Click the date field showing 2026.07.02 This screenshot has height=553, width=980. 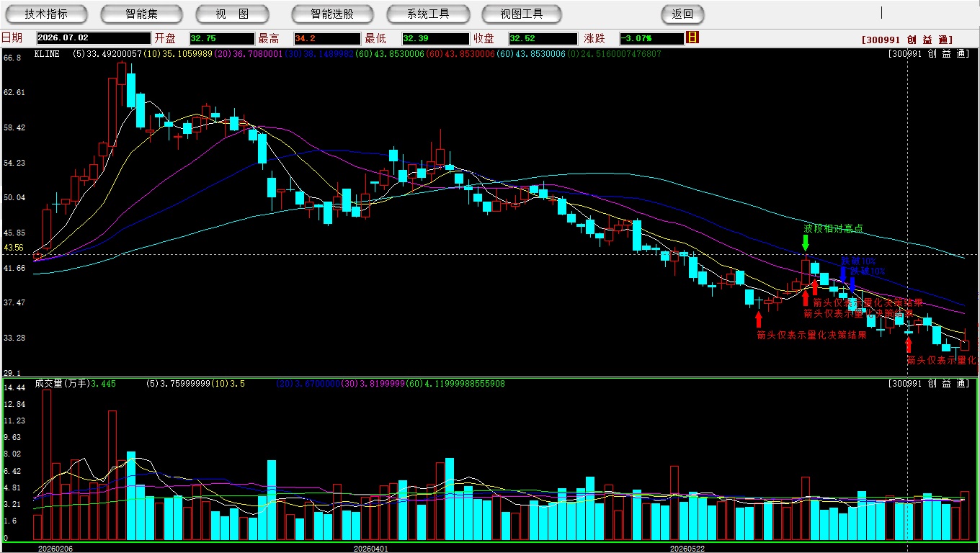93,38
